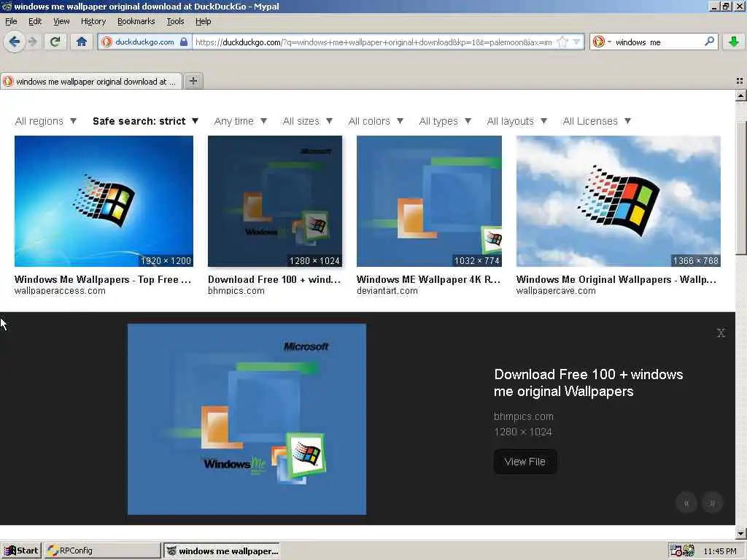Click the Forward arrow navigation button

click(32, 42)
